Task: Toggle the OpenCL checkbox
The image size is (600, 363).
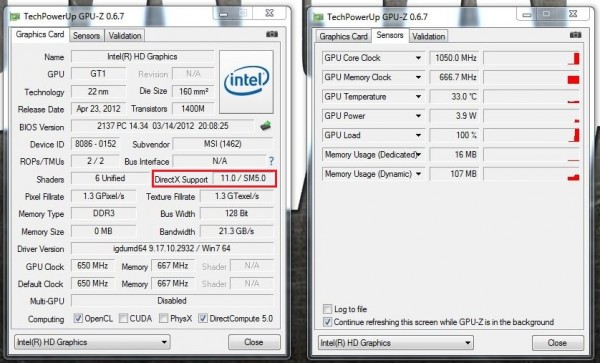Action: (78, 318)
